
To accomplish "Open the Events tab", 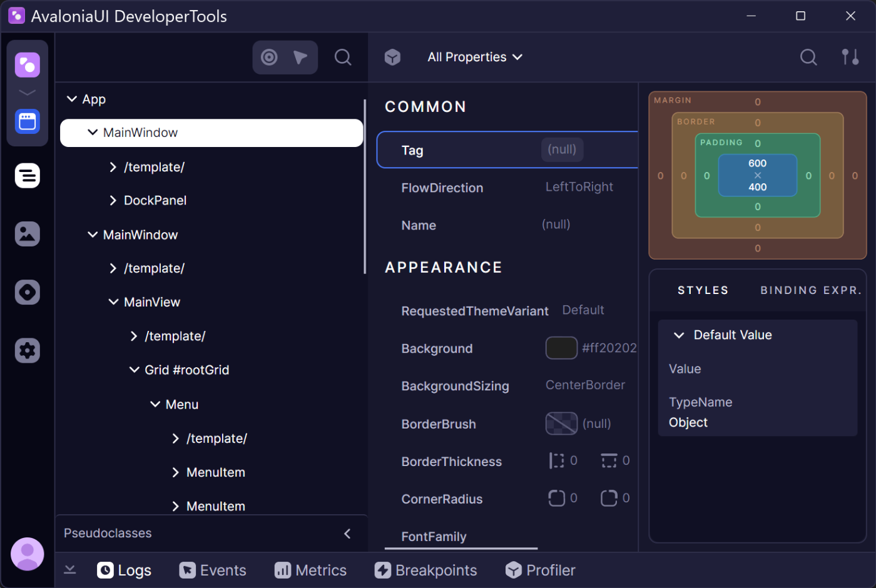I will point(213,570).
